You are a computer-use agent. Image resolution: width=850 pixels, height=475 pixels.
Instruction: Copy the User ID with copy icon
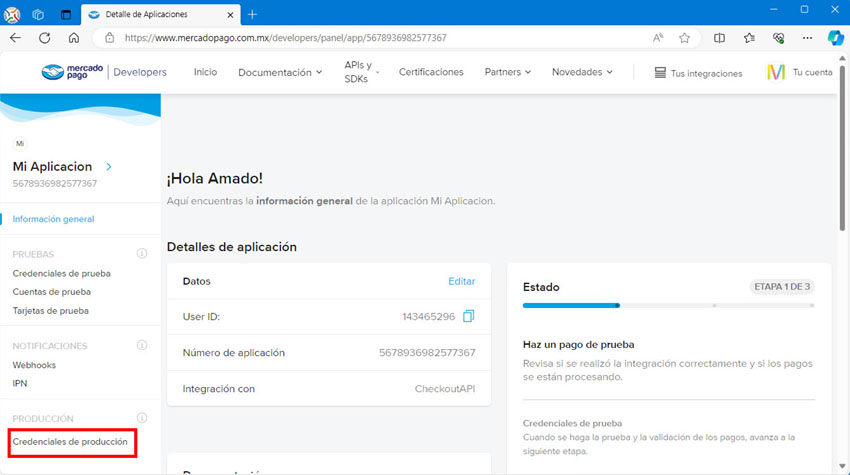click(x=468, y=316)
